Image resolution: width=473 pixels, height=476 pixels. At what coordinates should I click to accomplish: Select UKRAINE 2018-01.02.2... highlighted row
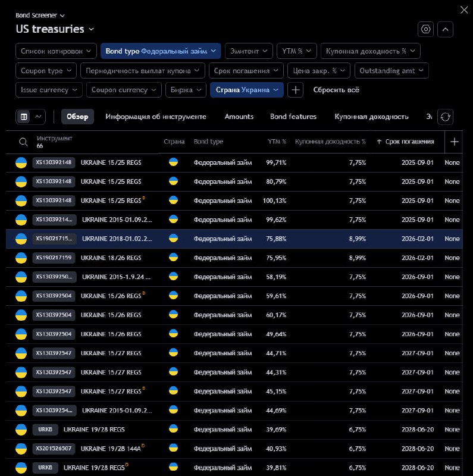click(234, 239)
